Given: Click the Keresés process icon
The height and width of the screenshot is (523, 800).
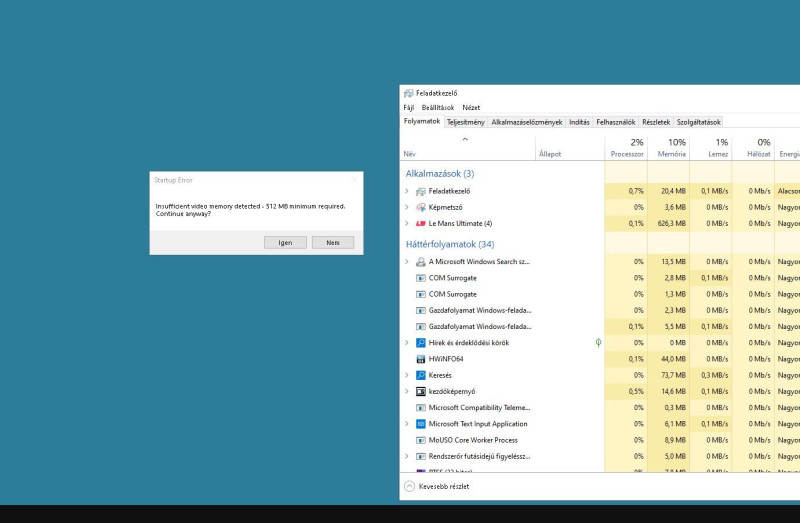Looking at the screenshot, I should (x=420, y=376).
